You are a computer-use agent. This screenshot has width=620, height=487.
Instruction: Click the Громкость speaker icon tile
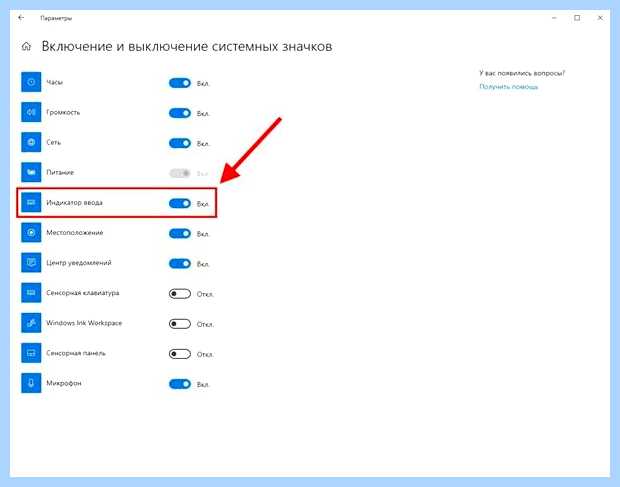31,112
